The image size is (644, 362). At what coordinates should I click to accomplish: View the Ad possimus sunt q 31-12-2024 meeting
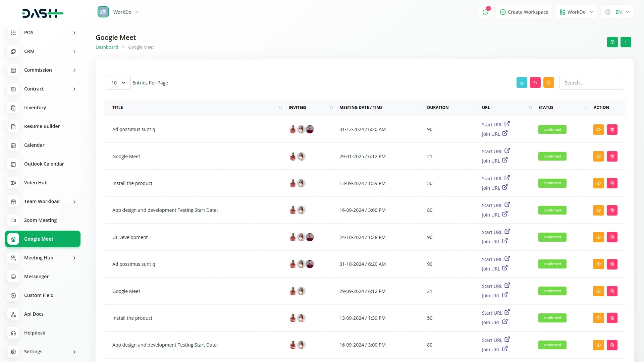pyautogui.click(x=598, y=130)
